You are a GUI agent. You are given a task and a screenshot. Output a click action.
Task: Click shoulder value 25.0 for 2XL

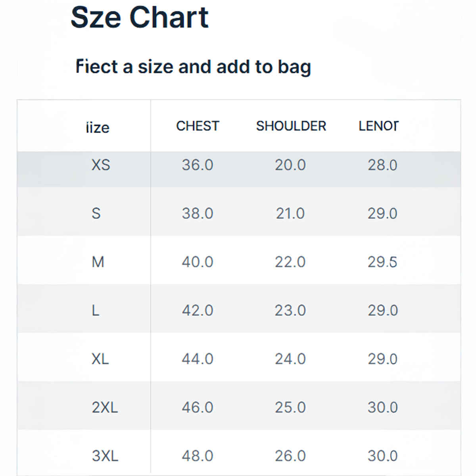click(x=290, y=407)
